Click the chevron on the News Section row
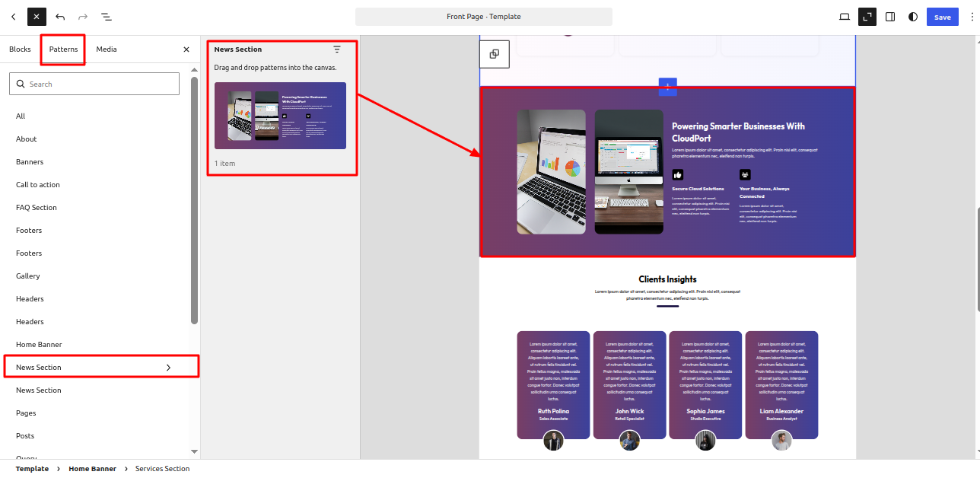980x478 pixels. click(168, 367)
